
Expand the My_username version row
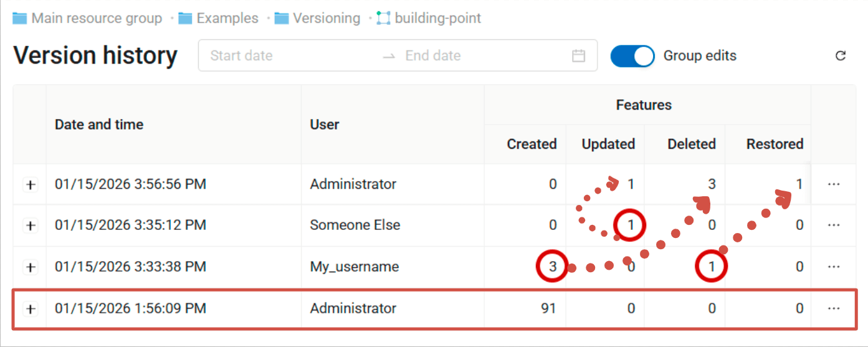click(30, 267)
